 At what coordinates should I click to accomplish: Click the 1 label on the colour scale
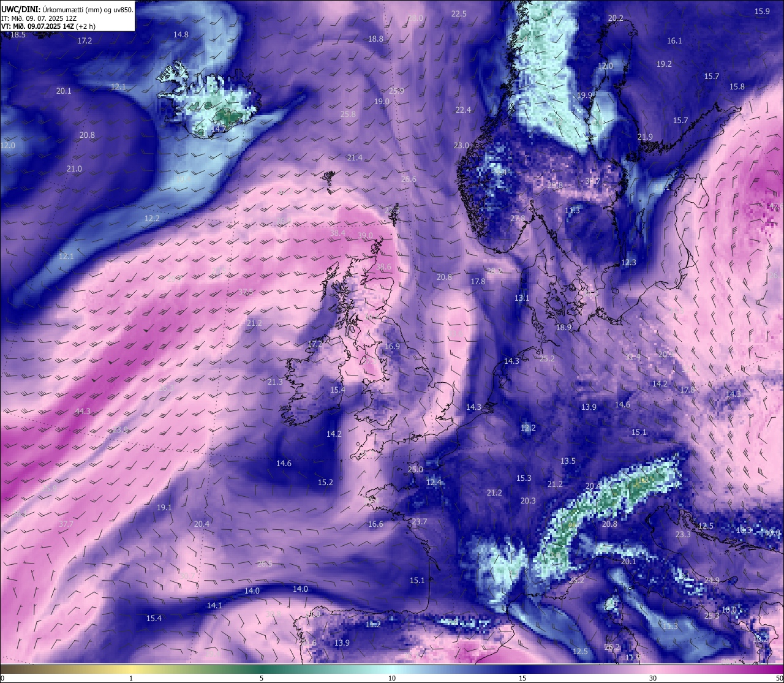[131, 678]
